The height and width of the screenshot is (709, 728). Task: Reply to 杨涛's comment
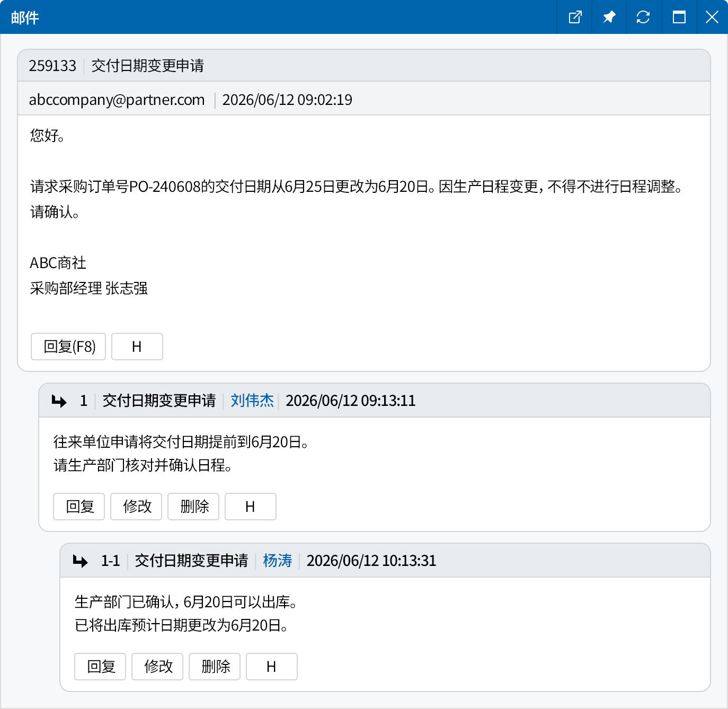pyautogui.click(x=100, y=667)
